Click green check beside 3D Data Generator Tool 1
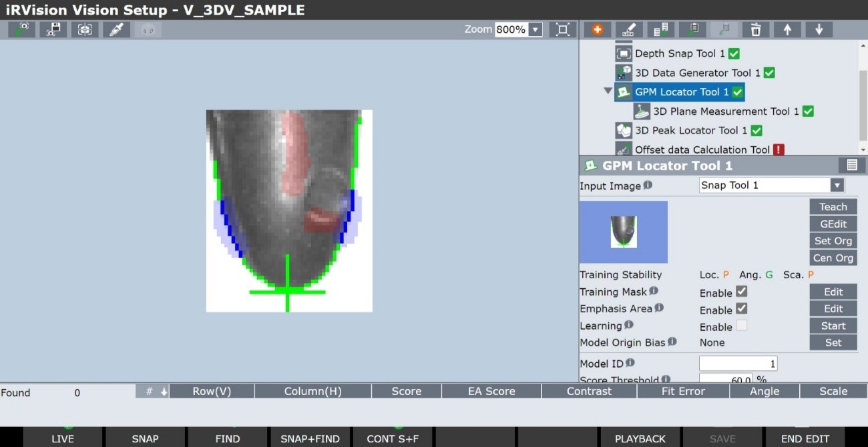This screenshot has width=868, height=447. click(x=769, y=73)
